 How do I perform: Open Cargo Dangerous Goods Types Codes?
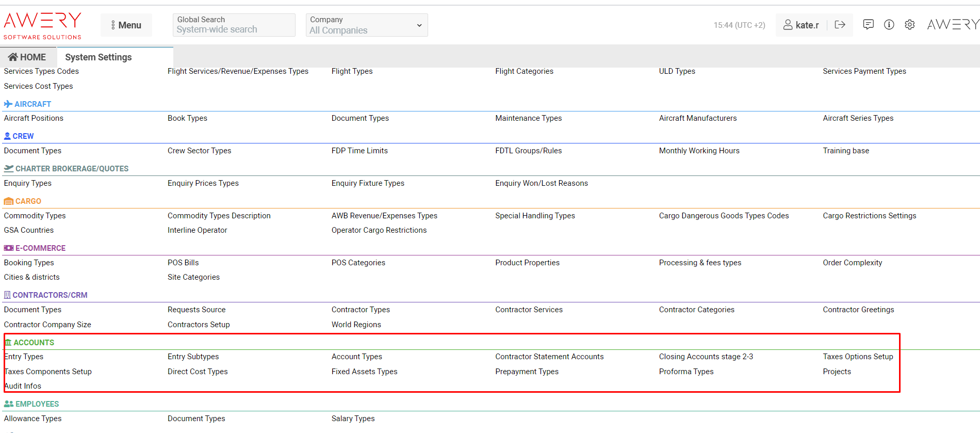tap(723, 216)
